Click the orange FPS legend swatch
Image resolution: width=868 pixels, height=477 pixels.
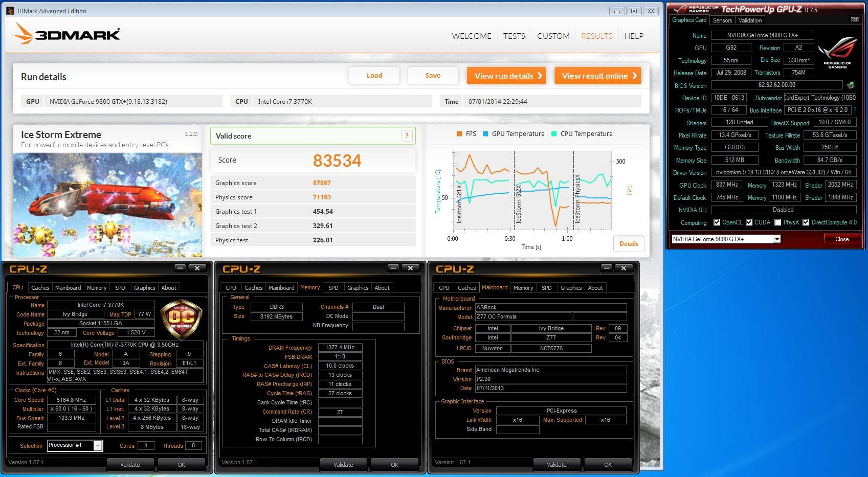[x=459, y=134]
